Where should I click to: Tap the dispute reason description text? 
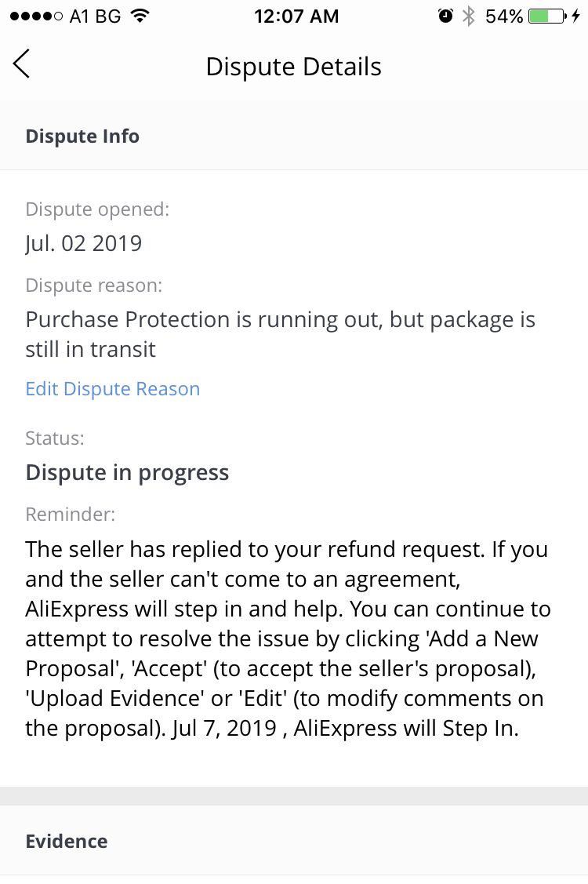click(280, 334)
